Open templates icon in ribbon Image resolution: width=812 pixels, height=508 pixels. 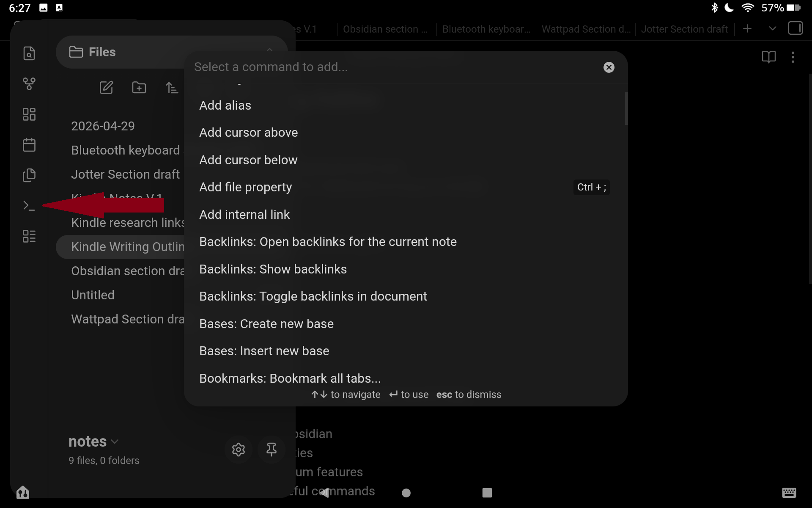29,175
